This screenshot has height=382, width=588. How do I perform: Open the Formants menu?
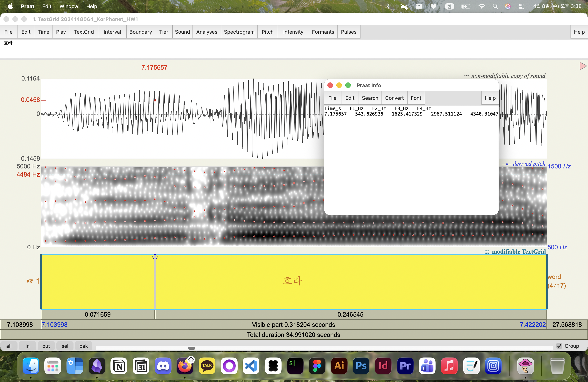323,32
